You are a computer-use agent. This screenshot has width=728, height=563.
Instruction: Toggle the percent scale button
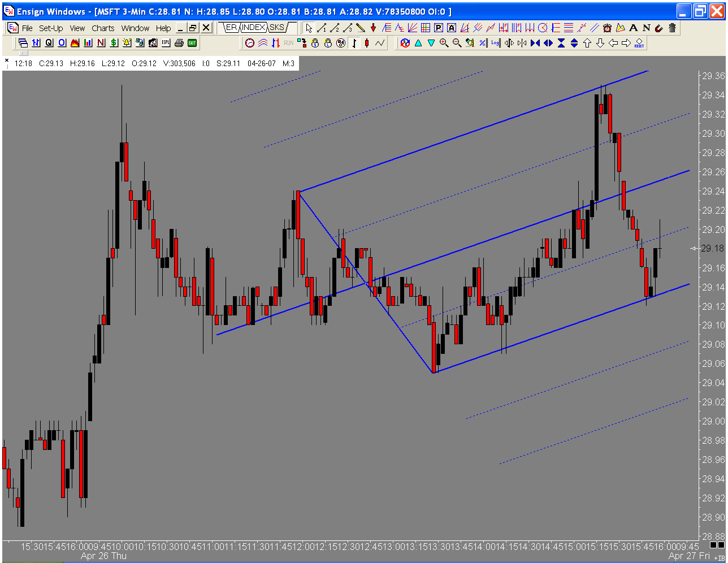[483, 43]
